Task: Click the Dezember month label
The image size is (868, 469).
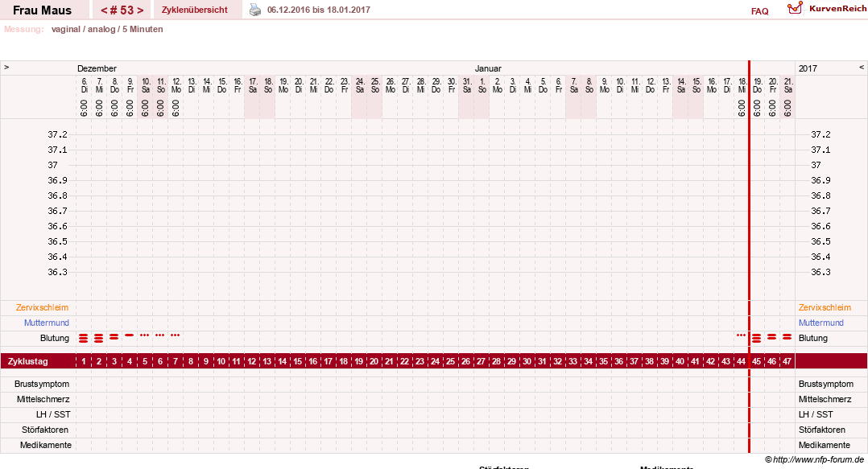Action: pyautogui.click(x=97, y=68)
